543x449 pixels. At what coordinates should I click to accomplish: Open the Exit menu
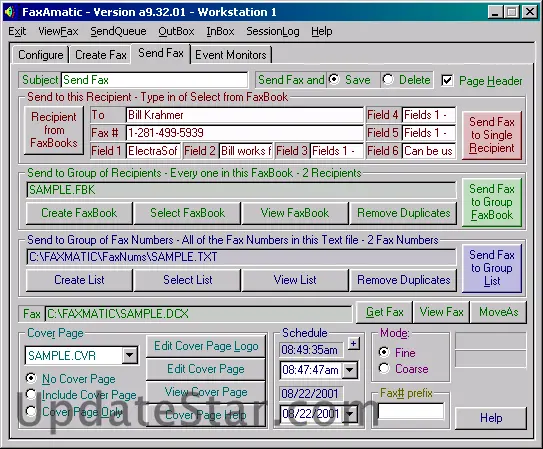(x=17, y=32)
